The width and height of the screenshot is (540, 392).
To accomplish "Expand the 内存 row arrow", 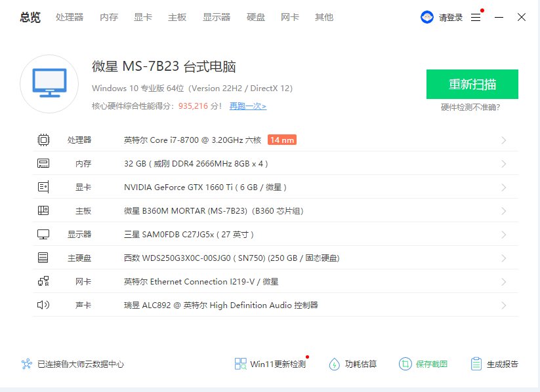I will (x=504, y=164).
